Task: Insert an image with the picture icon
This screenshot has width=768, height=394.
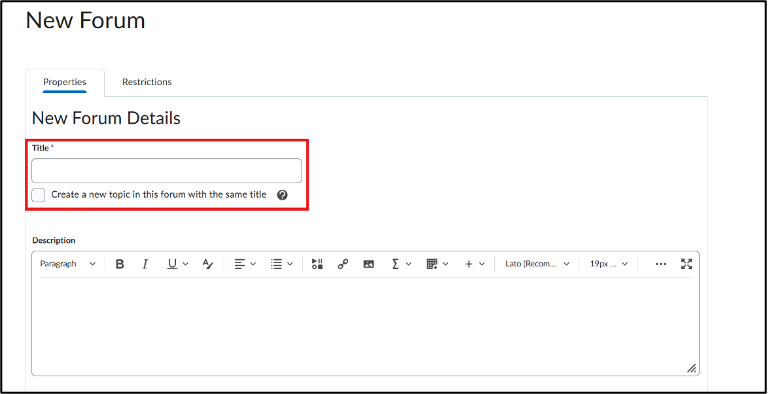Action: tap(369, 264)
